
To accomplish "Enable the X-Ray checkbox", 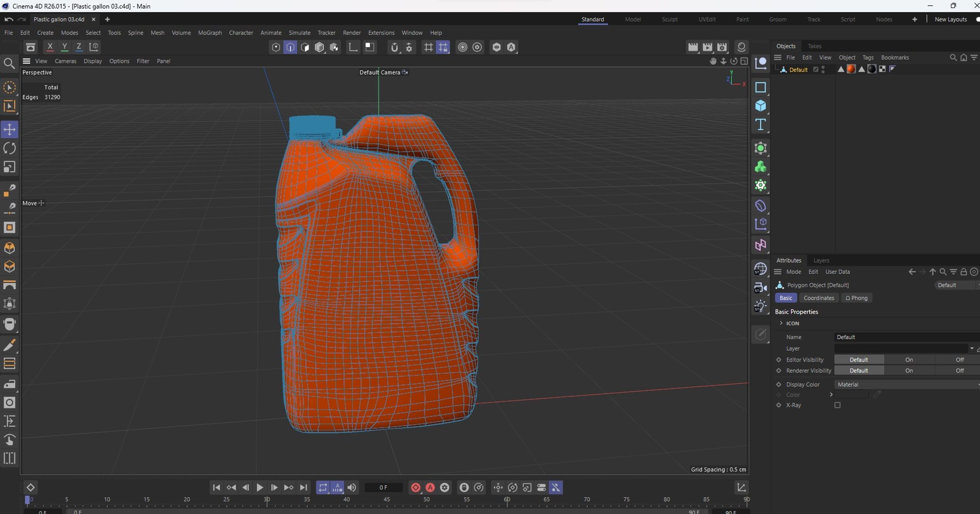I will coord(838,405).
